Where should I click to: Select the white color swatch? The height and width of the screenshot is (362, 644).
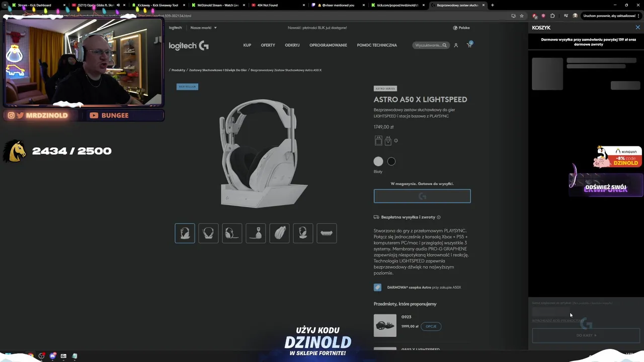378,161
